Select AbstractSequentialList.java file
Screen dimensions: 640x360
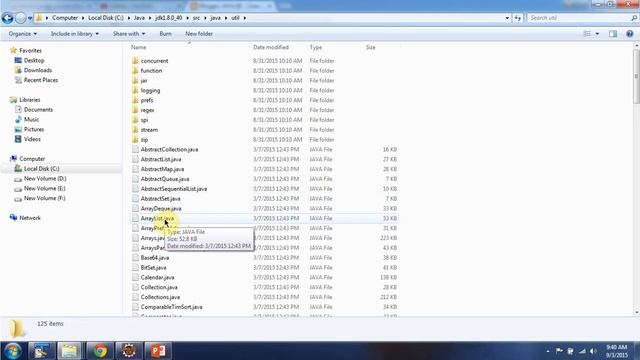tap(173, 189)
